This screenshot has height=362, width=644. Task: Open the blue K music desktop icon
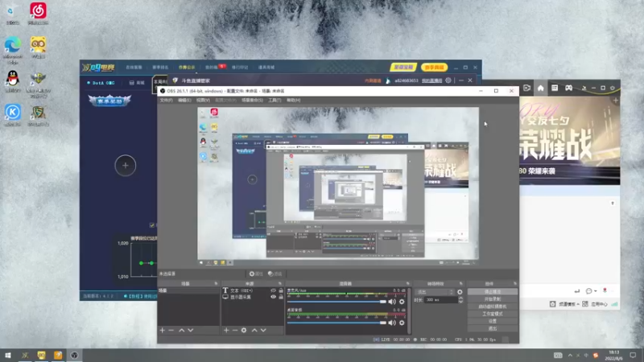(x=13, y=115)
